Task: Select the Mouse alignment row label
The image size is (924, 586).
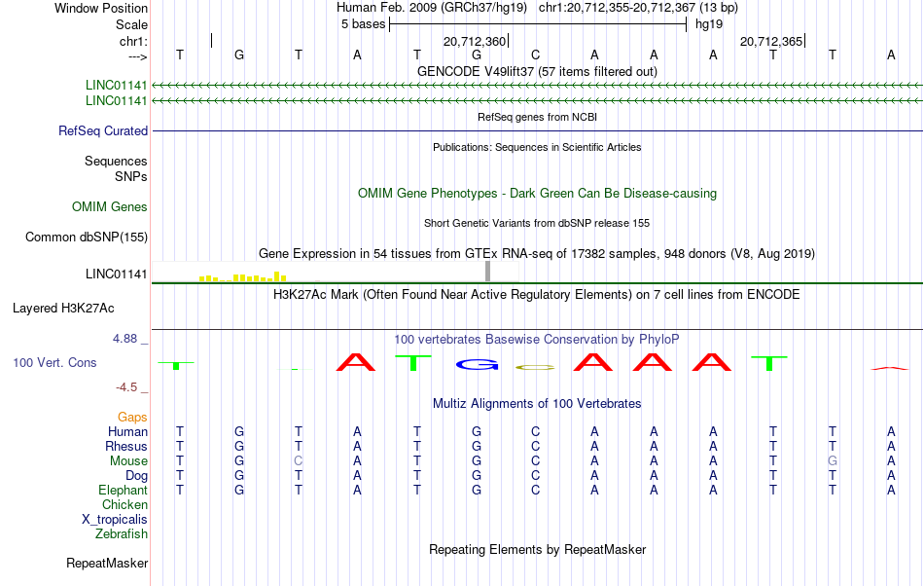Action: [128, 461]
